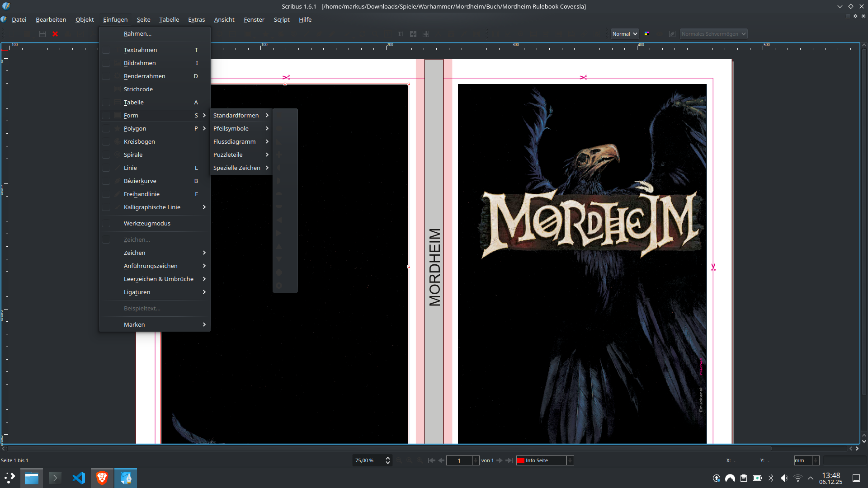
Task: Click the save document icon in toolbar
Action: pos(42,34)
